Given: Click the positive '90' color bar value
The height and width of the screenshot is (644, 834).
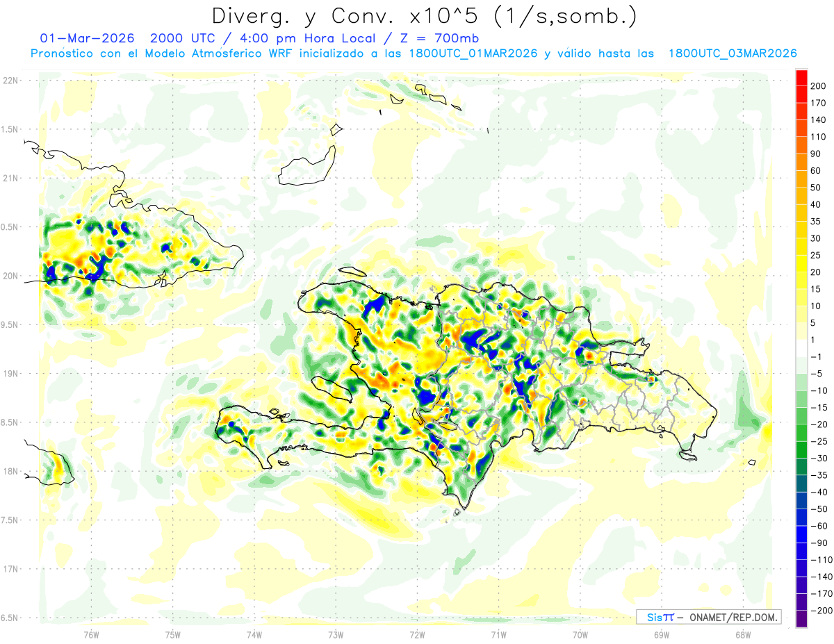Looking at the screenshot, I should coord(816,154).
